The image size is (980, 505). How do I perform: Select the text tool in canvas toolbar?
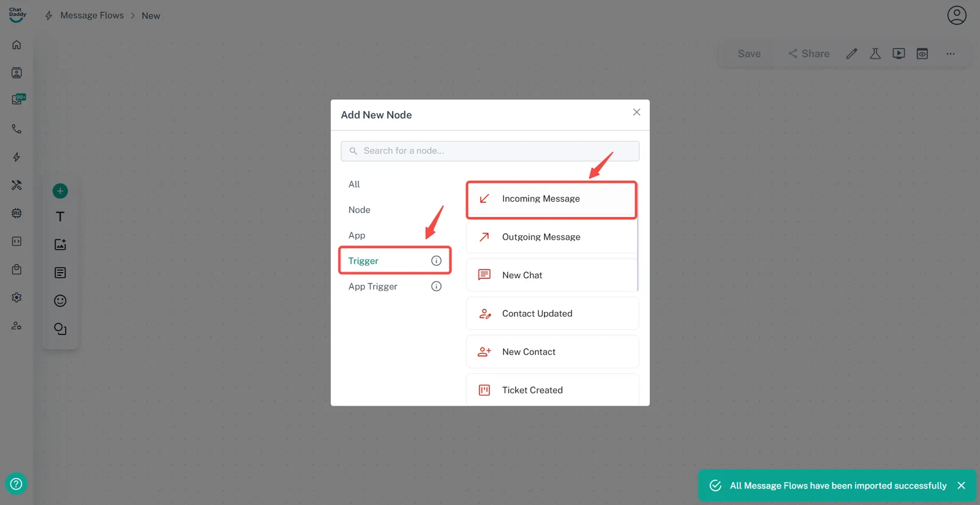point(60,217)
